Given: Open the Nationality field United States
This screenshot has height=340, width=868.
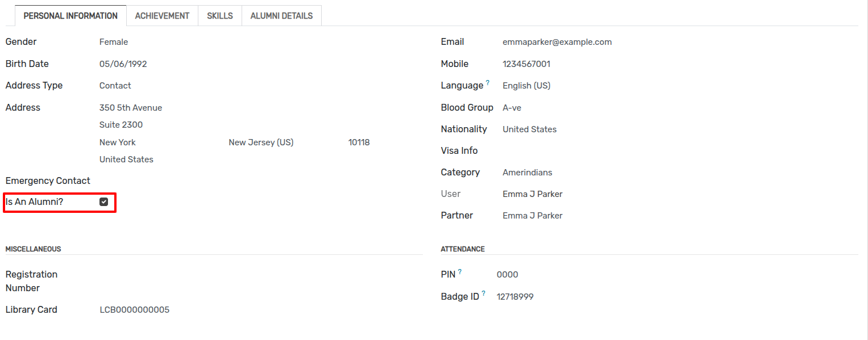Looking at the screenshot, I should point(530,129).
